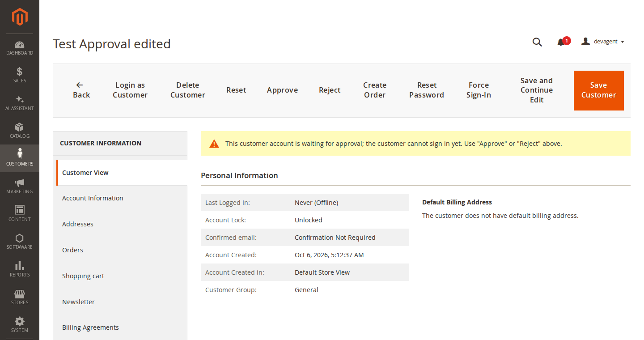Image resolution: width=644 pixels, height=340 pixels.
Task: Click the 'Oct 6, 2026, 5:12:37 AM' date
Action: [329, 255]
